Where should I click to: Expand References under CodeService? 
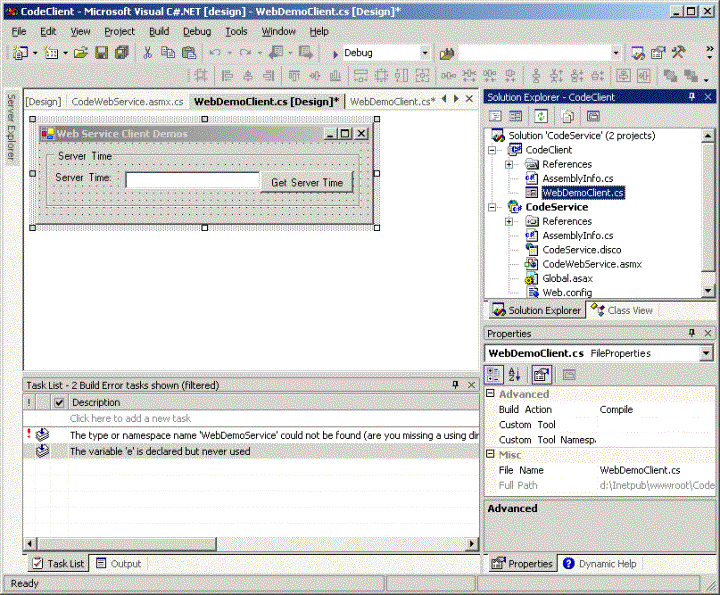[509, 222]
